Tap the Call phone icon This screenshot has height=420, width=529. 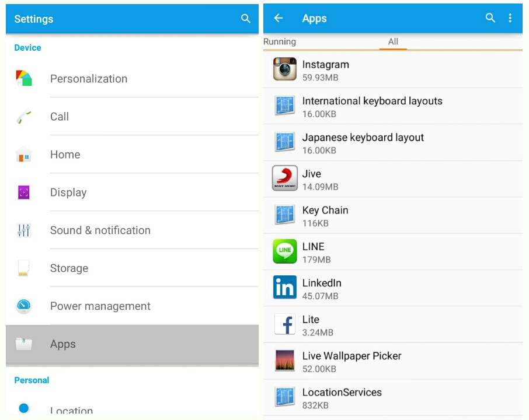point(23,117)
